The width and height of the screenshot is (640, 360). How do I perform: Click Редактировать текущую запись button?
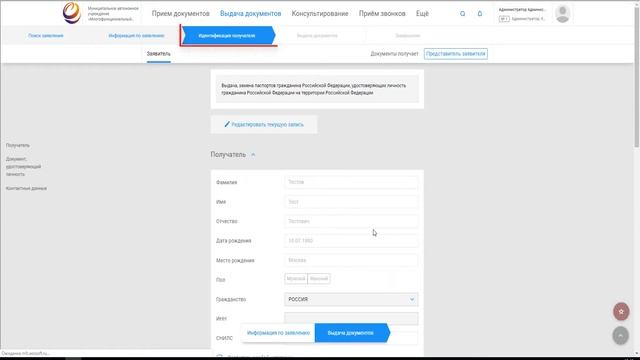264,124
